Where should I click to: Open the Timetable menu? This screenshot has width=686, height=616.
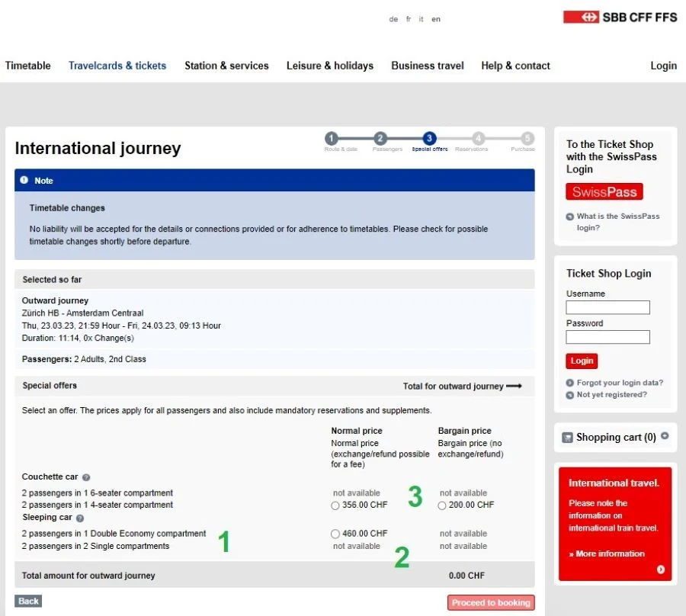coord(28,66)
